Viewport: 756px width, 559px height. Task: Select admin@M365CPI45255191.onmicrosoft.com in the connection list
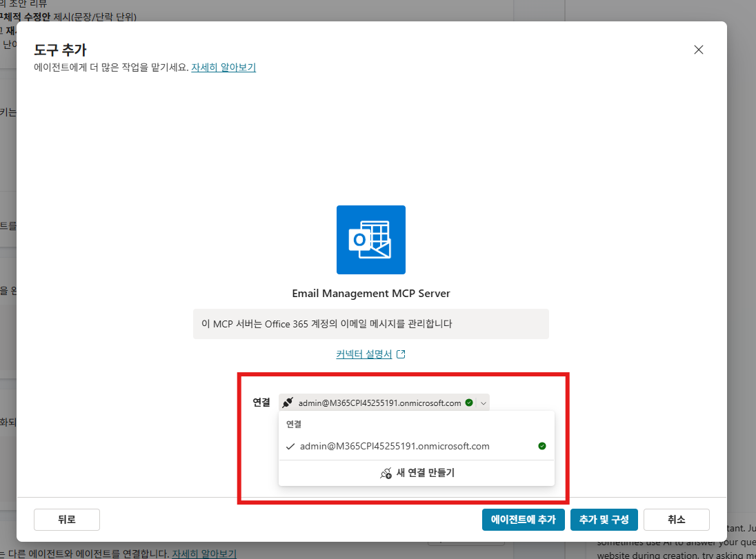(x=417, y=446)
